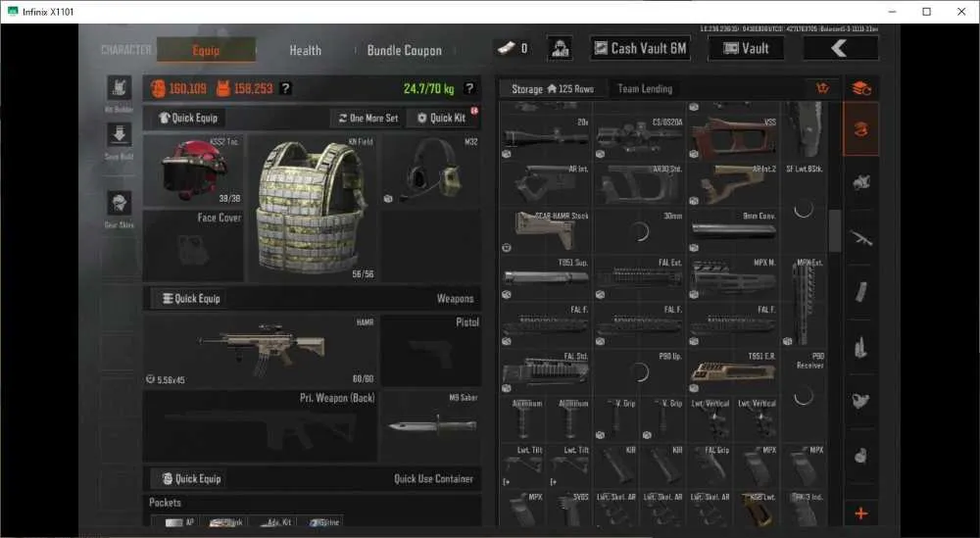Switch to the Equip tab
This screenshot has height=538, width=980.
pyautogui.click(x=206, y=50)
